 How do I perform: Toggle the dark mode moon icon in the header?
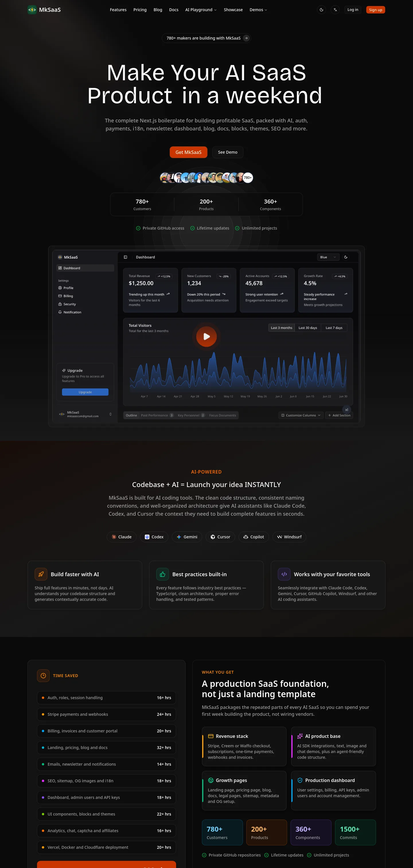click(321, 10)
